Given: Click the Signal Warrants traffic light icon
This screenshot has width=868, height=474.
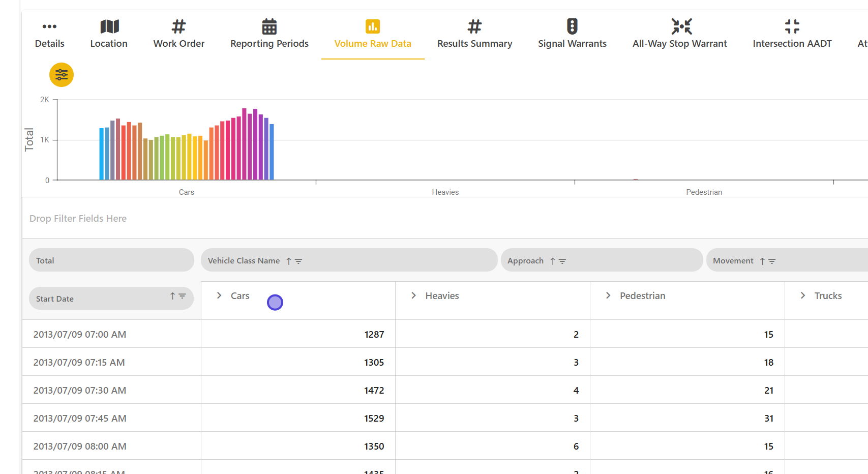Looking at the screenshot, I should pos(572,26).
